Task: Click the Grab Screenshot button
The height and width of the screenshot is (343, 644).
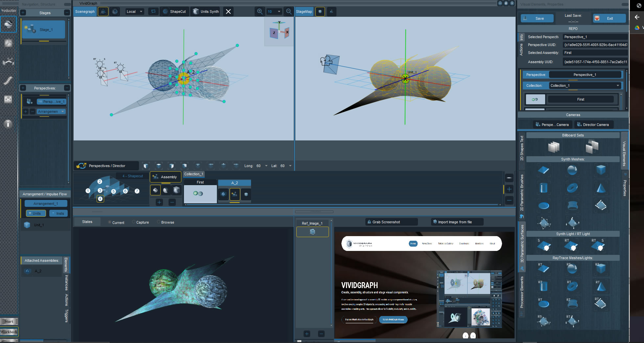Action: [391, 222]
